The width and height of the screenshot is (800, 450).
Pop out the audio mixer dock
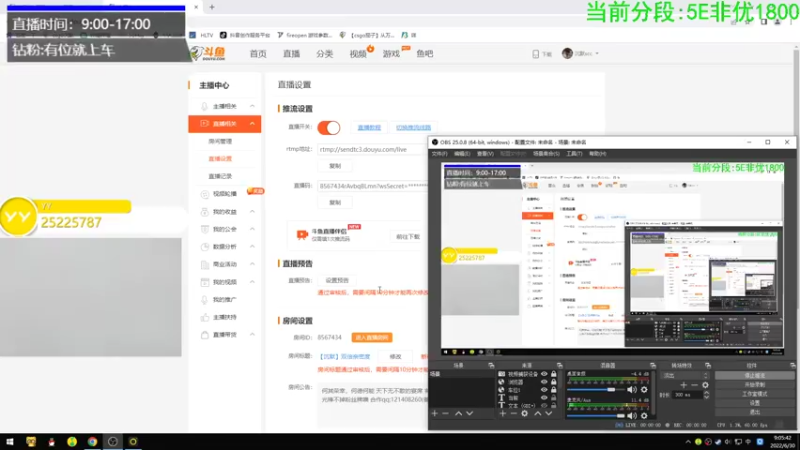click(653, 365)
